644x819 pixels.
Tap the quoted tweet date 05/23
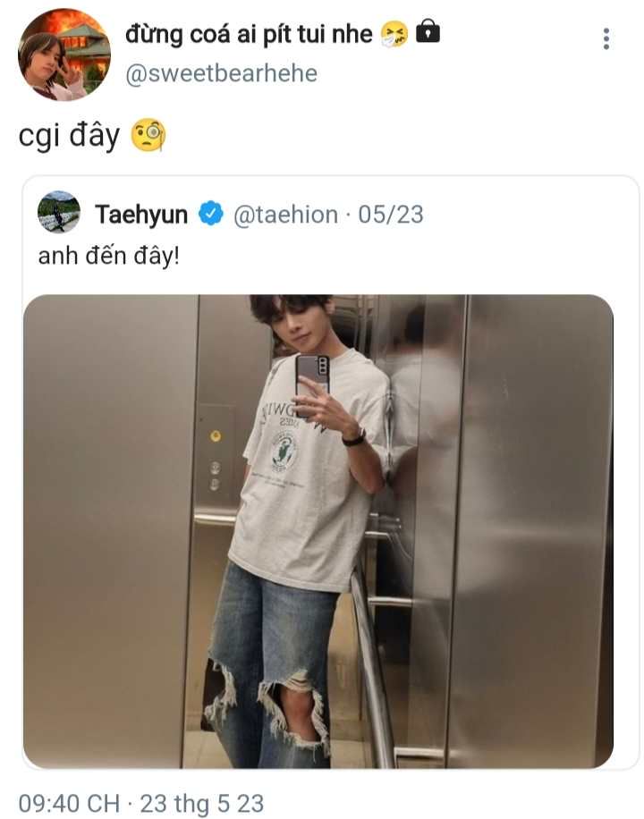pos(391,215)
